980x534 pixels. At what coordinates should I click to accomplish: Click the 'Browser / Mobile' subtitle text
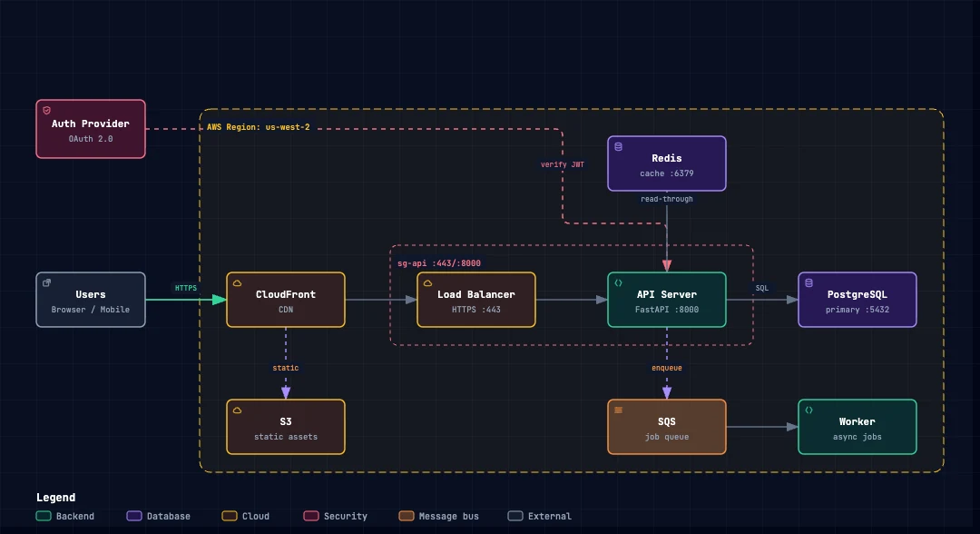point(91,310)
